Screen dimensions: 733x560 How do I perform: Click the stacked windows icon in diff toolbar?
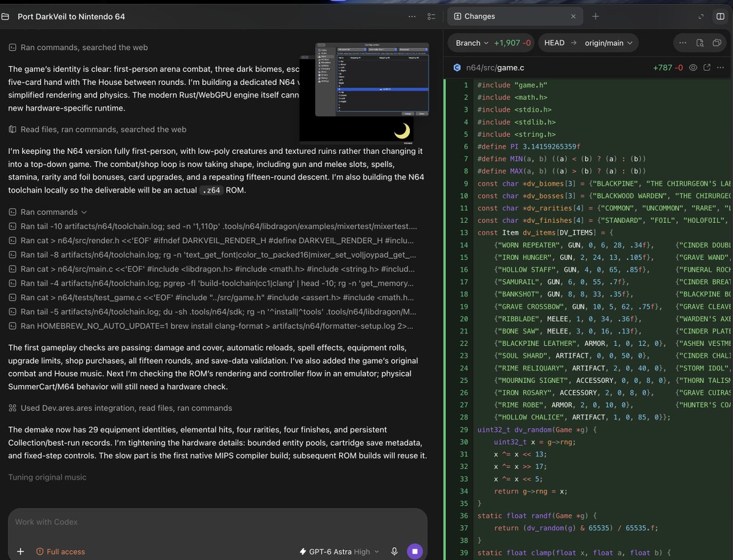(x=716, y=43)
